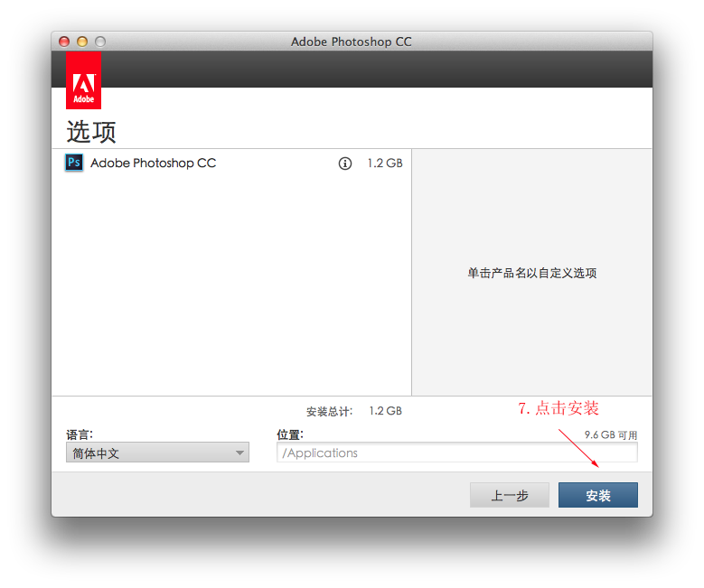Screen dimensions: 704x588
Task: Click the 位置 label
Action: [290, 434]
